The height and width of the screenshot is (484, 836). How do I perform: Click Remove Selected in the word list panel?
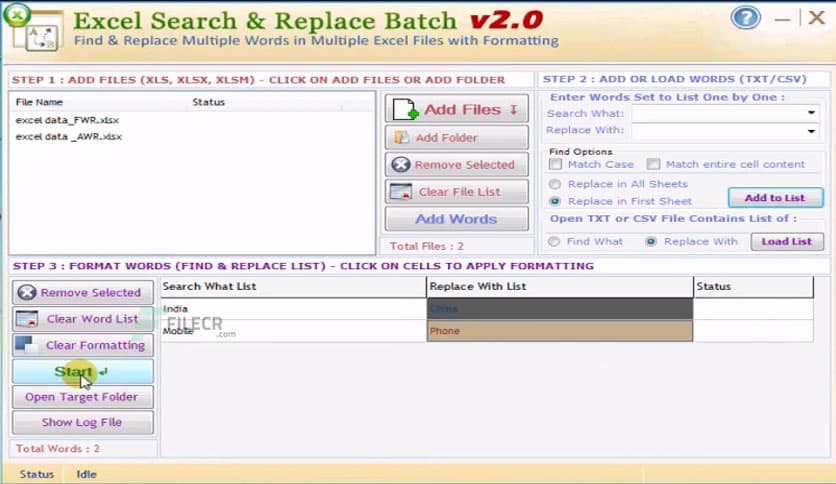click(x=83, y=292)
